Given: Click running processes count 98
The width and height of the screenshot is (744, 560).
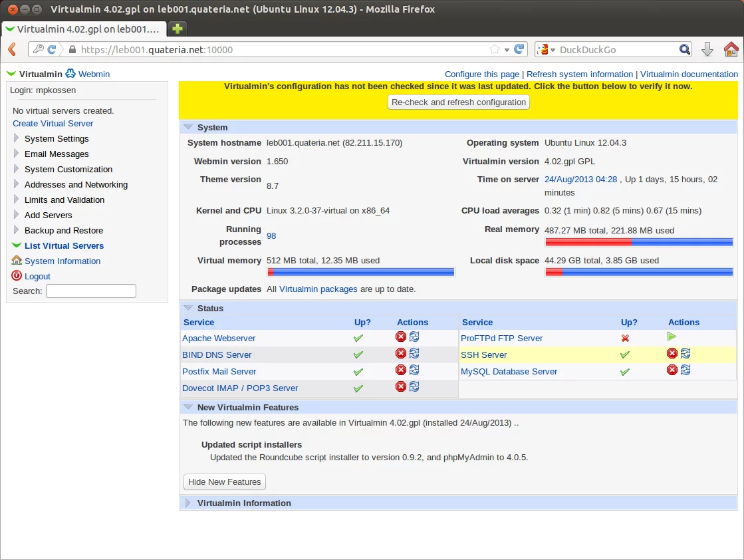Looking at the screenshot, I should (271, 236).
